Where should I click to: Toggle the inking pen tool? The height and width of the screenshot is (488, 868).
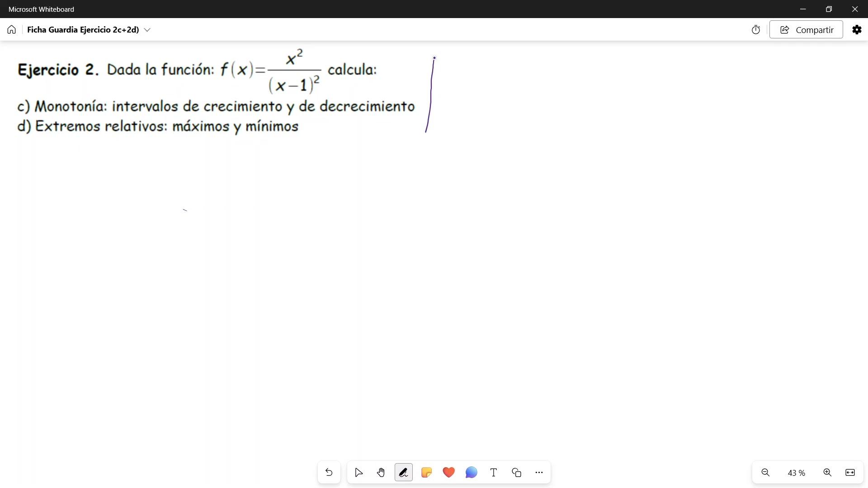point(403,473)
